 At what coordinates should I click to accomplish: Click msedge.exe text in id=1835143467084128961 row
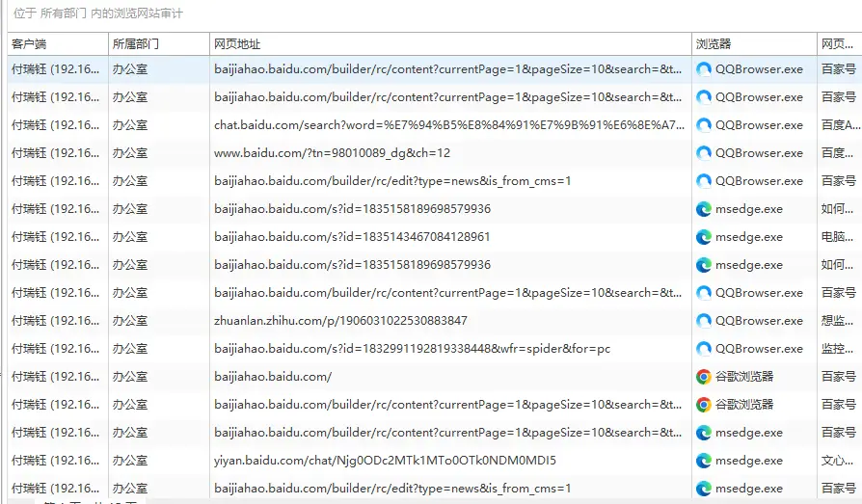(x=749, y=237)
